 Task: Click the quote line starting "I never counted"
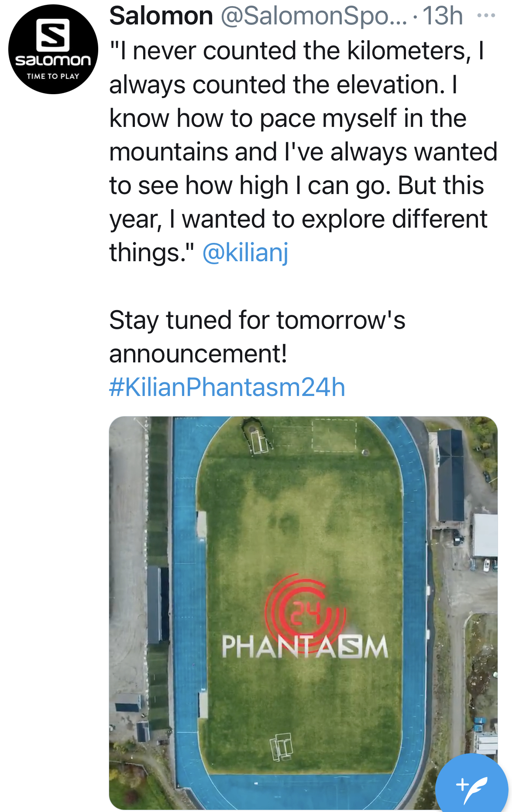coord(297,51)
